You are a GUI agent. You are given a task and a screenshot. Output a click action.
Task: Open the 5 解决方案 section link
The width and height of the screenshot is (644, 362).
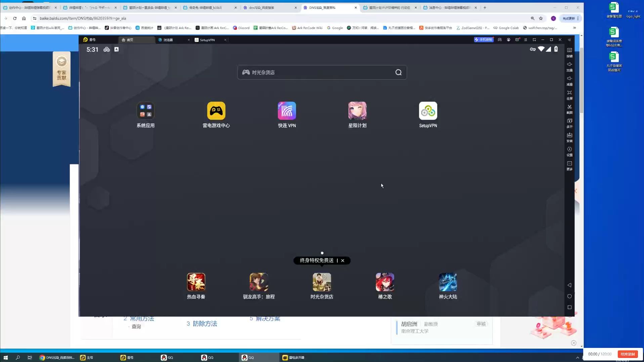[x=265, y=319]
